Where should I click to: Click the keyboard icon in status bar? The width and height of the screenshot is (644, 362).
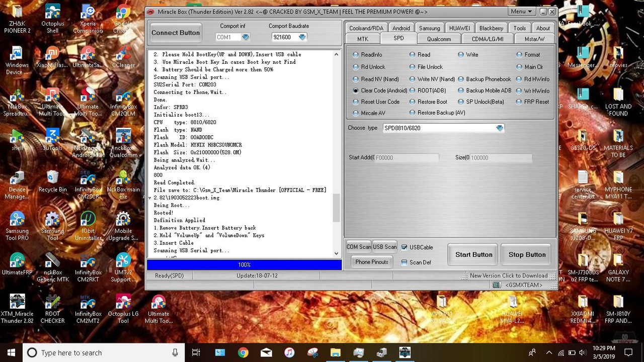497,285
